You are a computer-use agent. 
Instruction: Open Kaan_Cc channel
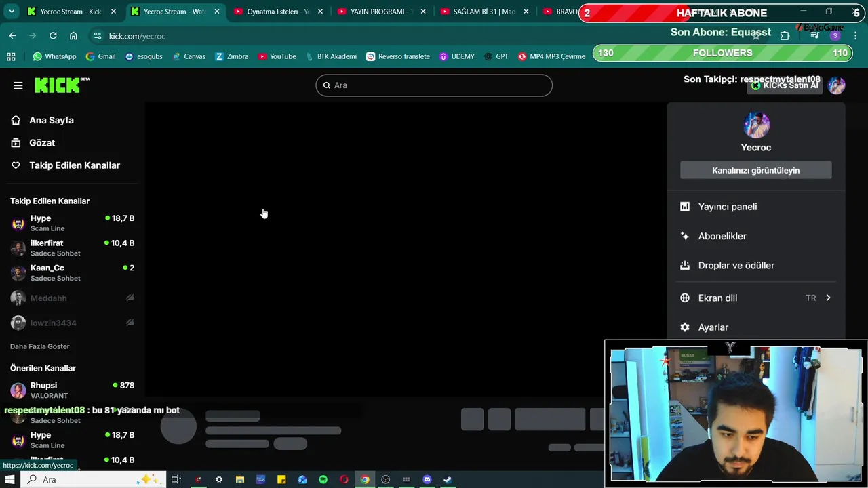coord(72,272)
